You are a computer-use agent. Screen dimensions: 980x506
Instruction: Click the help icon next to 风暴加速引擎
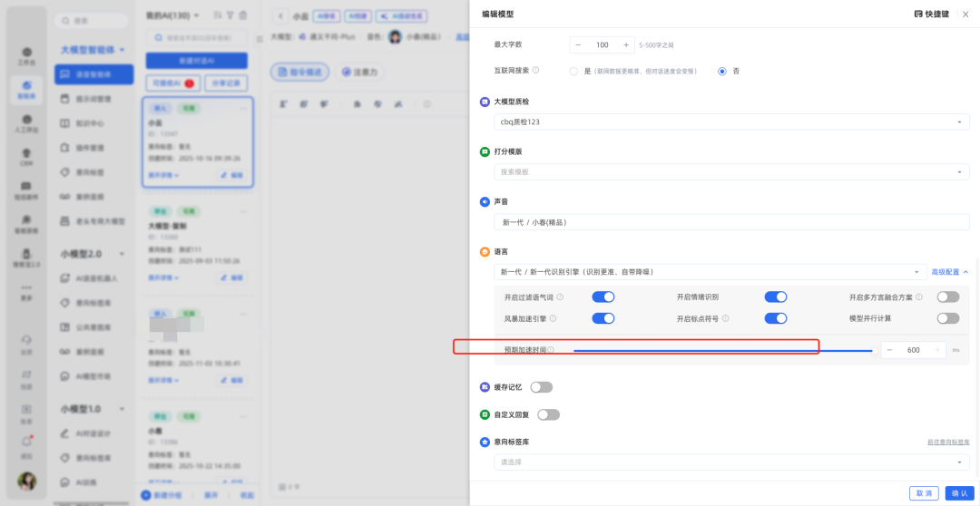(x=554, y=319)
